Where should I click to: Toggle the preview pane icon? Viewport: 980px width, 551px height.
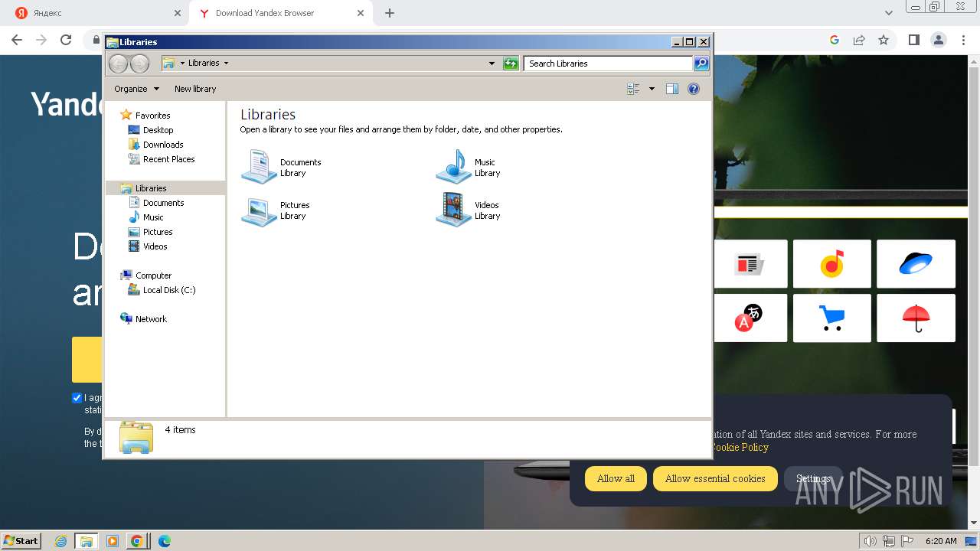(x=672, y=89)
